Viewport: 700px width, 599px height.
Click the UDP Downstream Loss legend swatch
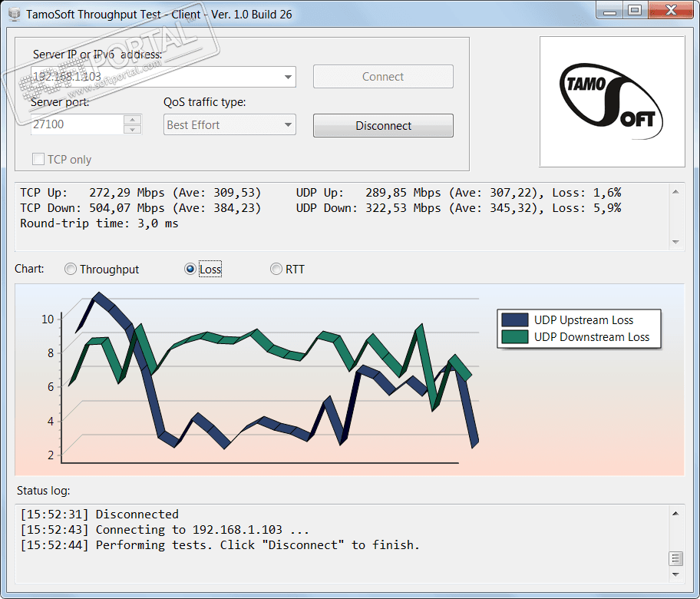[x=515, y=337]
